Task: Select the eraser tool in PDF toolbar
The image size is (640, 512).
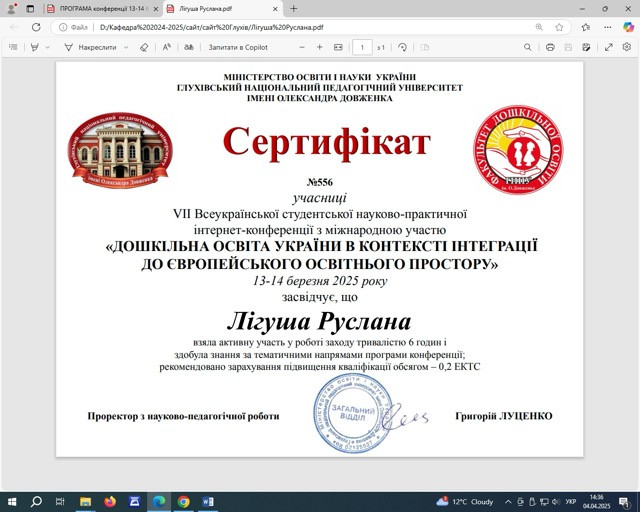Action: click(144, 47)
